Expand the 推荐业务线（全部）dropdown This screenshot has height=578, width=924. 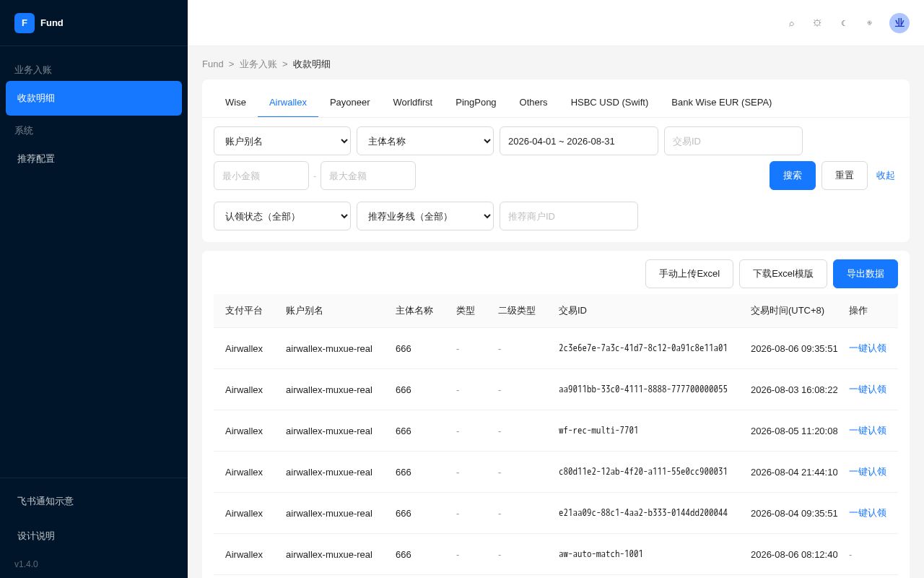pos(425,216)
